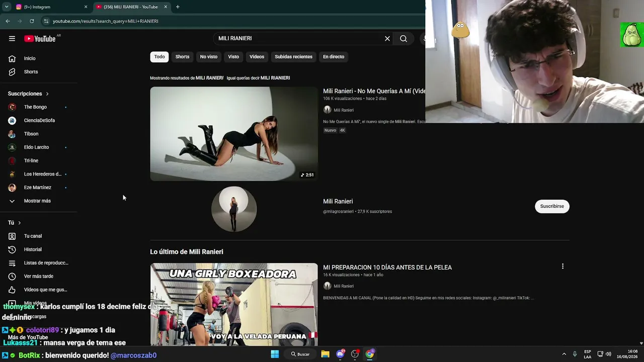Expand the Tú section chevron

(x=20, y=223)
